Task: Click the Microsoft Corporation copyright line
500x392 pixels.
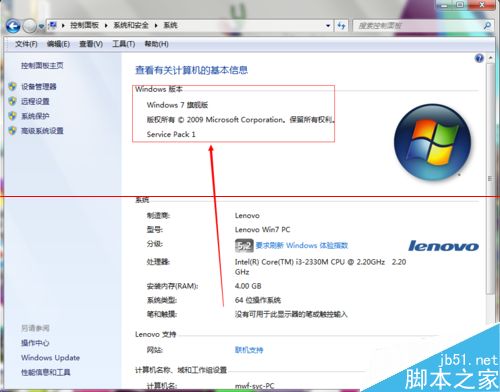Action: pyautogui.click(x=240, y=120)
